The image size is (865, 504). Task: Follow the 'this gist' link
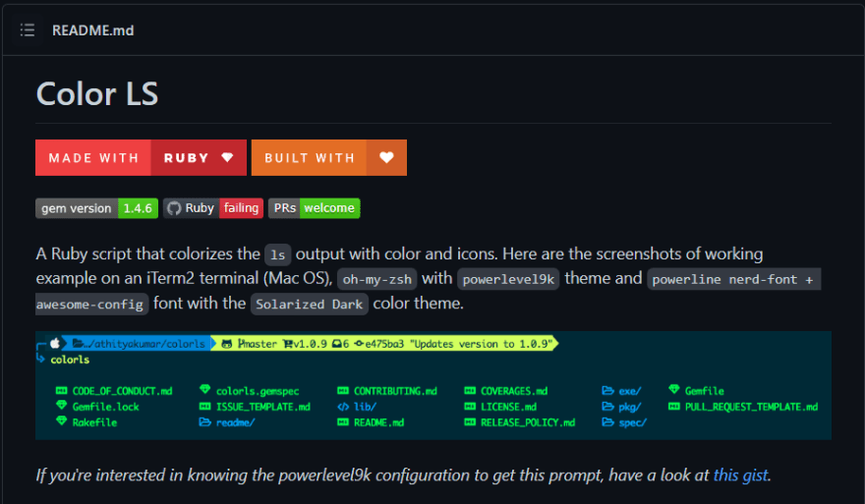740,475
